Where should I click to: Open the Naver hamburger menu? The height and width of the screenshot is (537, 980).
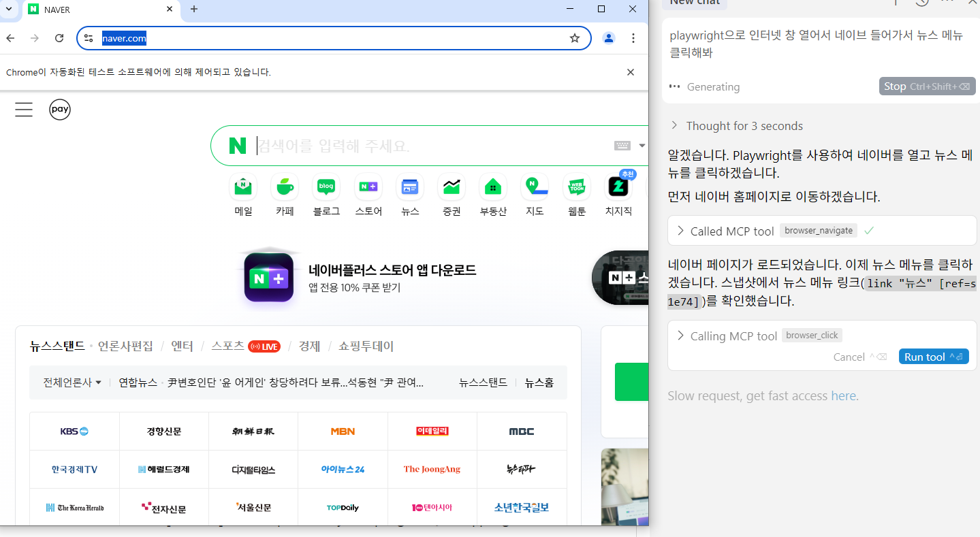click(x=24, y=110)
